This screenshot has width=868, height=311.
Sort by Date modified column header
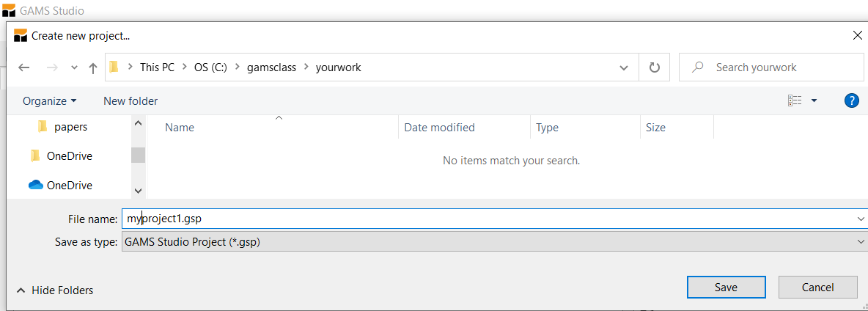439,128
